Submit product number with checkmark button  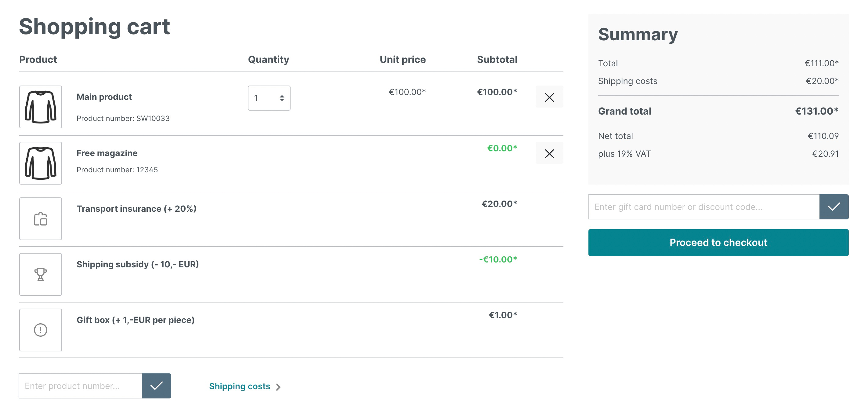click(x=156, y=386)
